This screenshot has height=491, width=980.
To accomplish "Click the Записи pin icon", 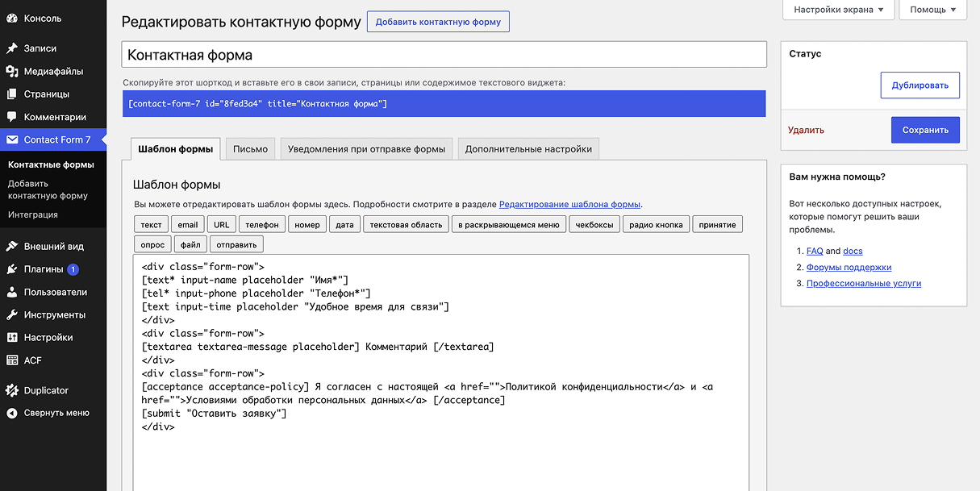I will (x=12, y=48).
